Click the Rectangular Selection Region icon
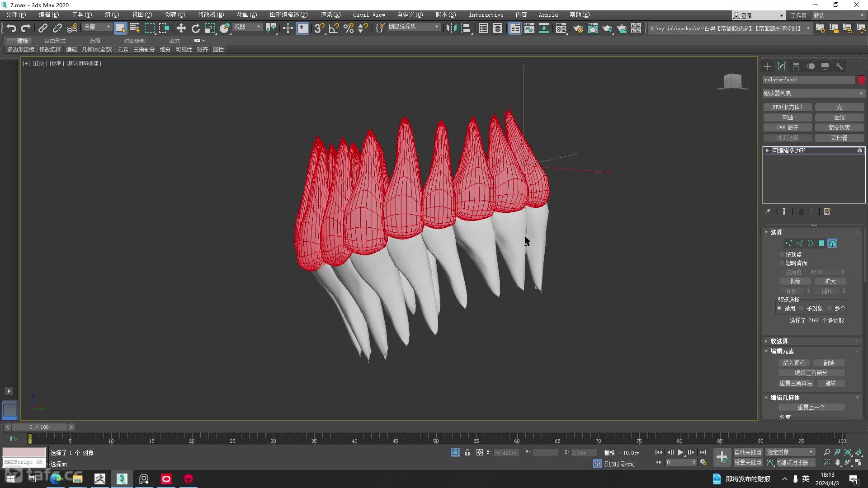Image resolution: width=868 pixels, height=488 pixels. pyautogui.click(x=149, y=28)
